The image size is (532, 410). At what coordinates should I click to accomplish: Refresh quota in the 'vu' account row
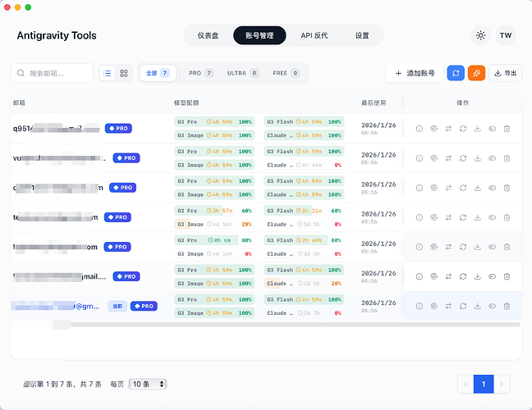point(463,158)
